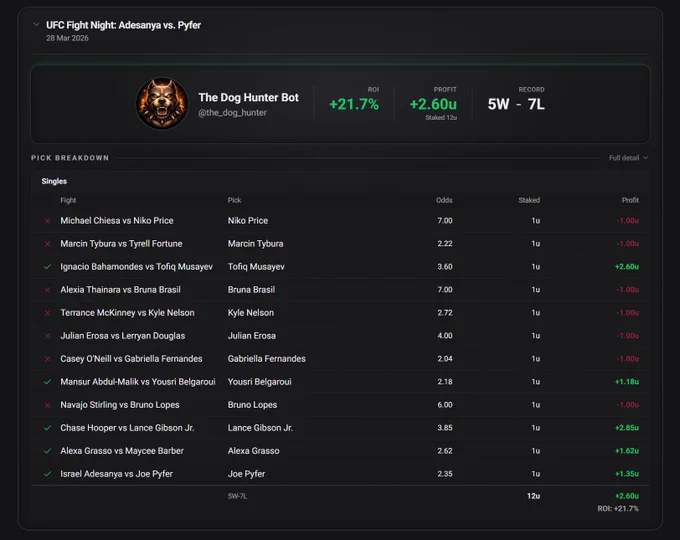Click the 12u total staked in footer row
680x540 pixels.
point(533,496)
